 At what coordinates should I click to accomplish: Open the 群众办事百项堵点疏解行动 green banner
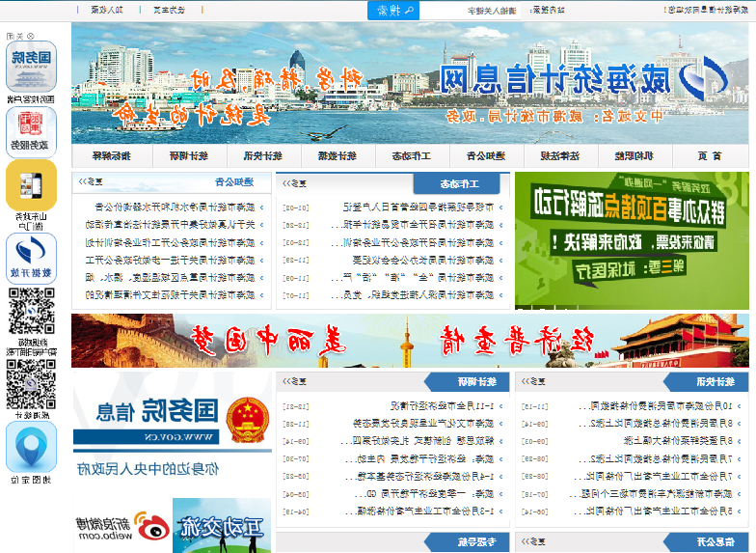pos(632,240)
